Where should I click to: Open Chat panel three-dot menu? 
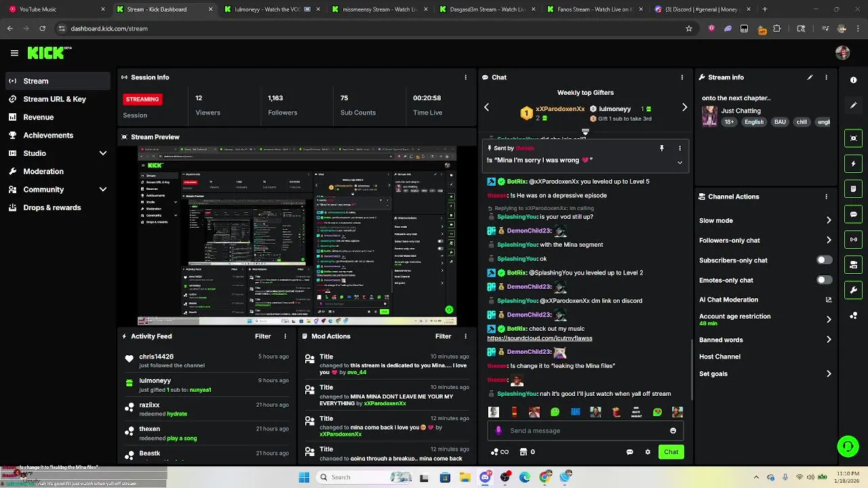point(682,77)
